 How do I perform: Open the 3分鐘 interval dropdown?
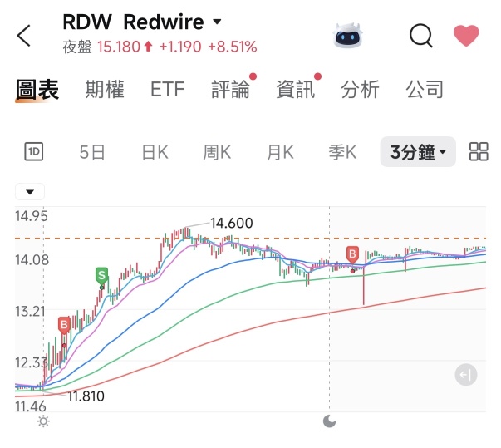pos(418,152)
